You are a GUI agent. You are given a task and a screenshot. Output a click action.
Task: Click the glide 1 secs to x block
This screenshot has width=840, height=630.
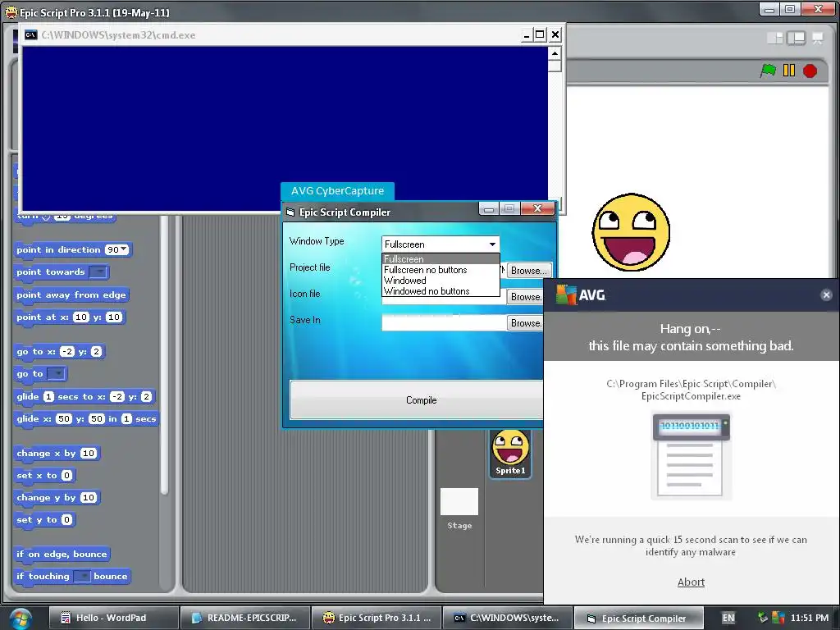84,396
